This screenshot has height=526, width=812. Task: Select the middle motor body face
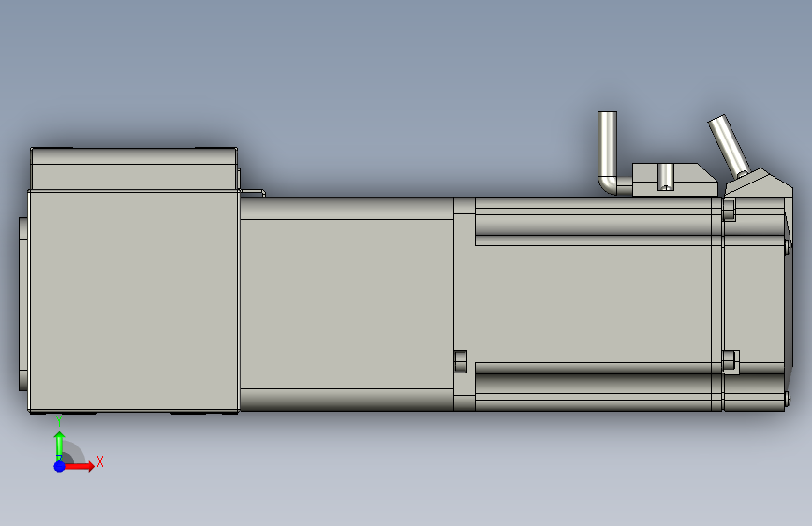click(x=347, y=304)
